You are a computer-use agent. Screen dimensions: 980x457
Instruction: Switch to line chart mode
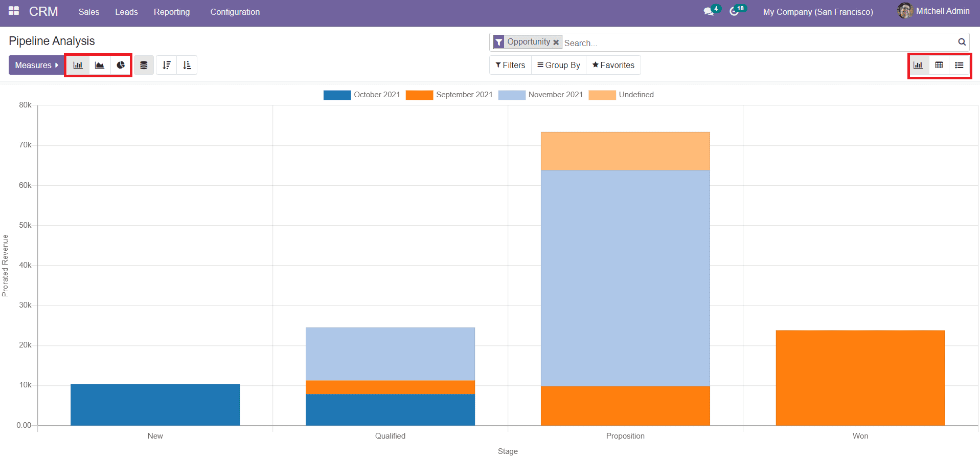tap(100, 65)
